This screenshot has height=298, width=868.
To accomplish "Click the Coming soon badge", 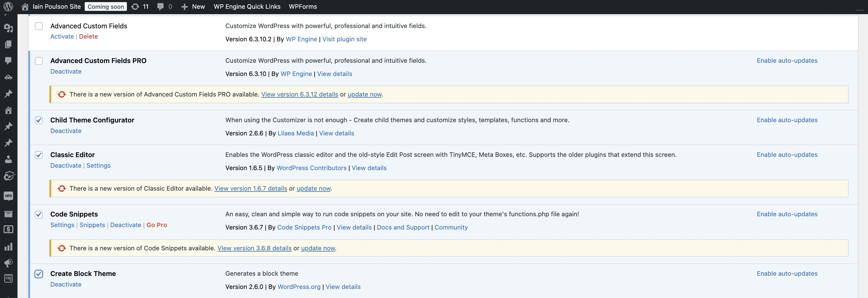I will [x=106, y=7].
